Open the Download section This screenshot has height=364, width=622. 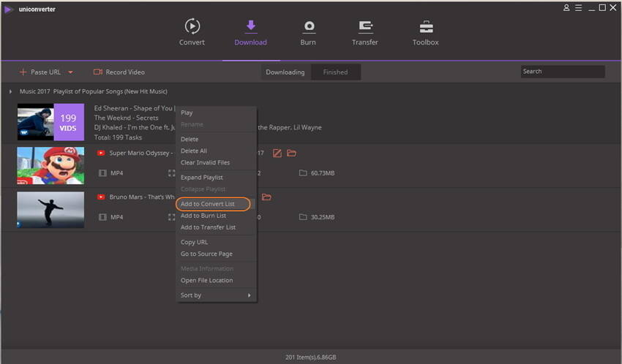pyautogui.click(x=251, y=32)
